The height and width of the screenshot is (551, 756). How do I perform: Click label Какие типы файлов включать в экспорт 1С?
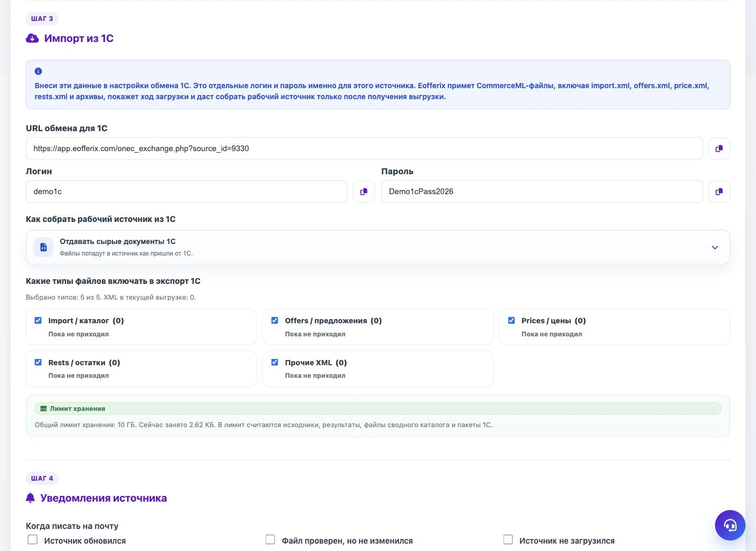point(113,281)
